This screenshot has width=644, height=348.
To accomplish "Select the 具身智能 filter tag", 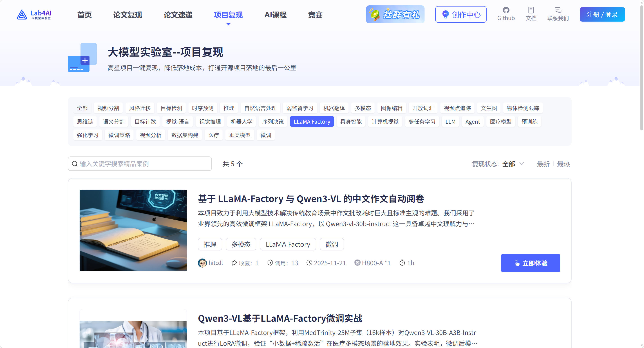I will pyautogui.click(x=351, y=121).
